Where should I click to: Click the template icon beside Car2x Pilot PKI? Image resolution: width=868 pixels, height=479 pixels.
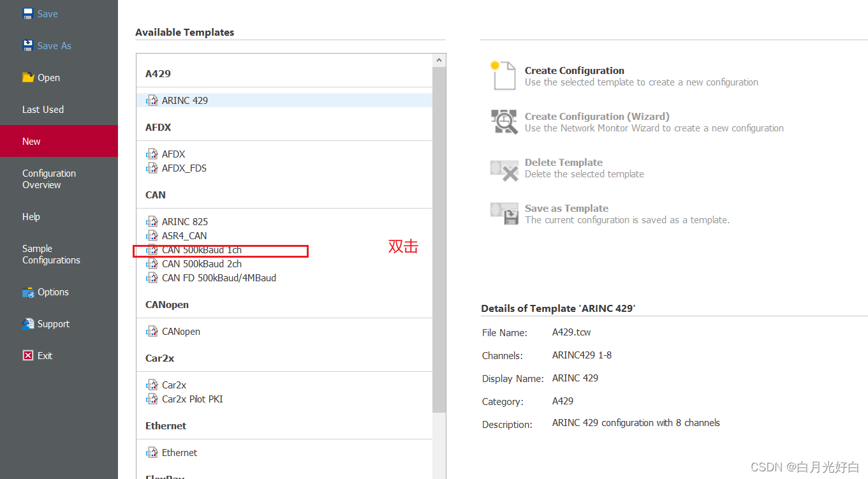click(x=152, y=399)
